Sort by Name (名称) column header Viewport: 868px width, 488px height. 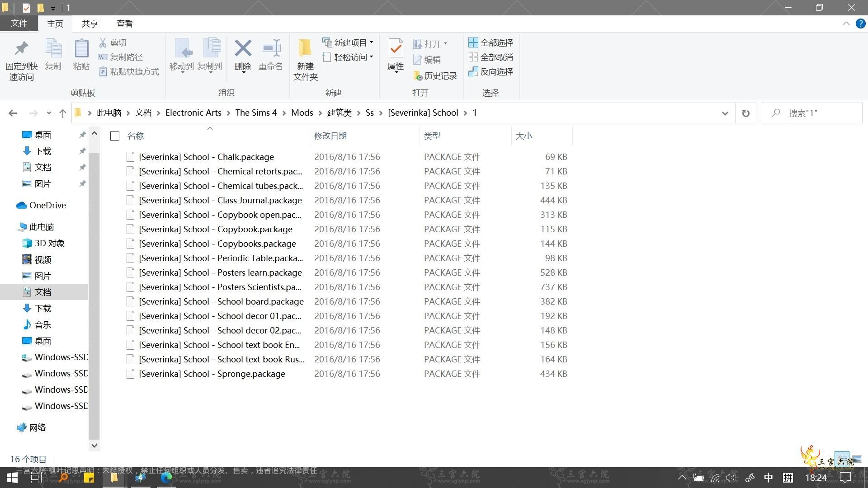click(136, 136)
